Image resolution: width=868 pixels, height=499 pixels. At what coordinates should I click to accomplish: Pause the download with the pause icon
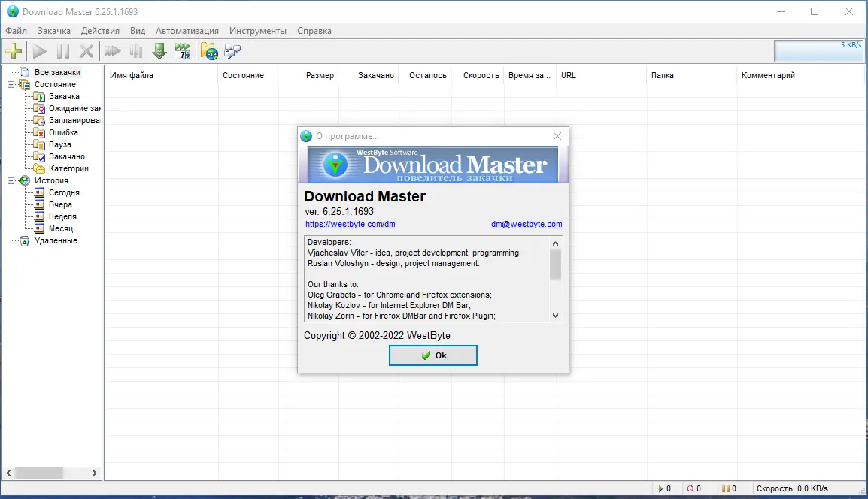(x=63, y=51)
